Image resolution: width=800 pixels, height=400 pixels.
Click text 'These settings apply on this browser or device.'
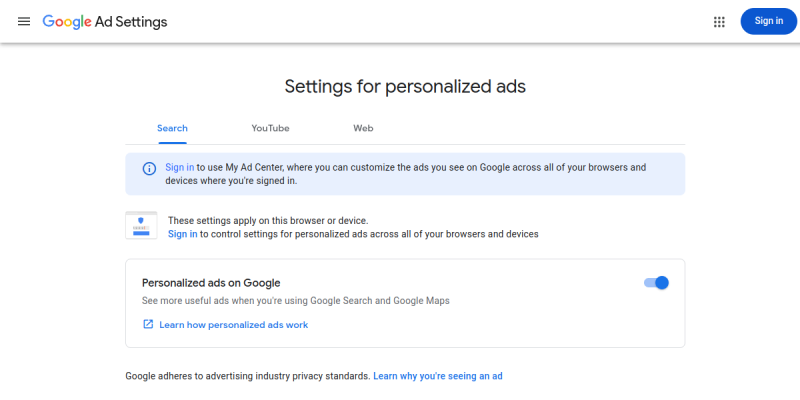coord(268,221)
